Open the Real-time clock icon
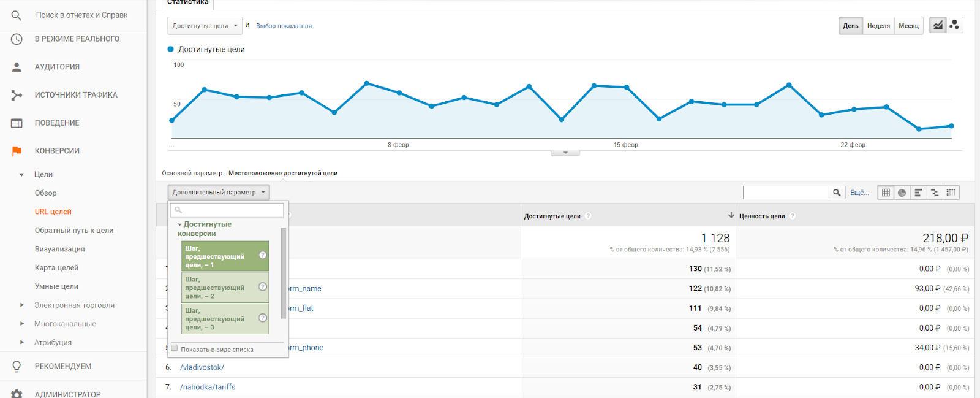 click(x=17, y=39)
